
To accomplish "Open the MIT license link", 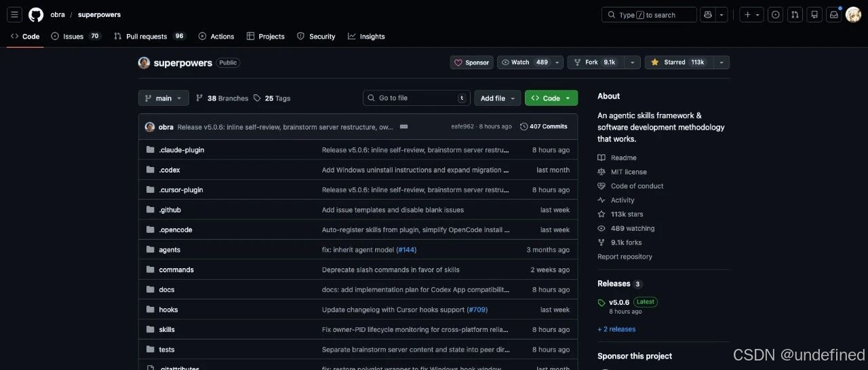I will pyautogui.click(x=622, y=172).
